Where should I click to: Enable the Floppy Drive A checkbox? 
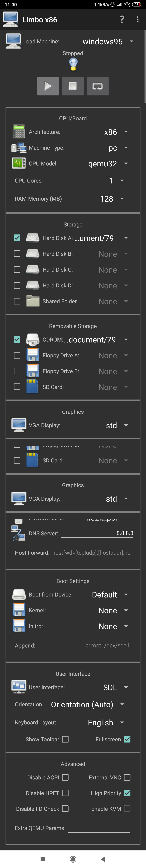17,355
